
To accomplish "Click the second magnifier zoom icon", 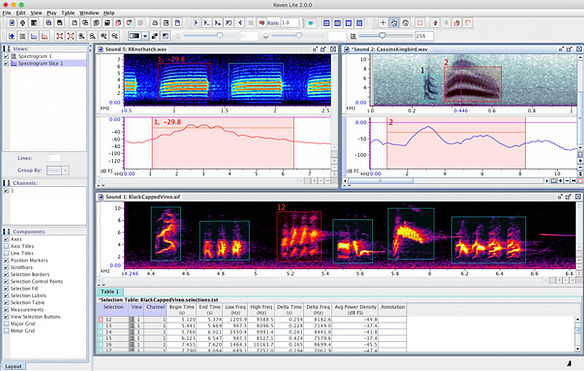I will [92, 36].
